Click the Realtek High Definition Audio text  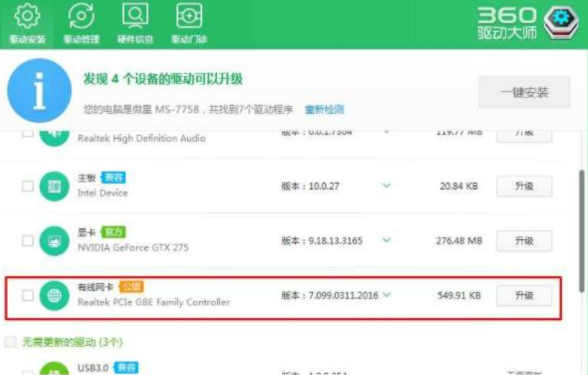[x=142, y=138]
